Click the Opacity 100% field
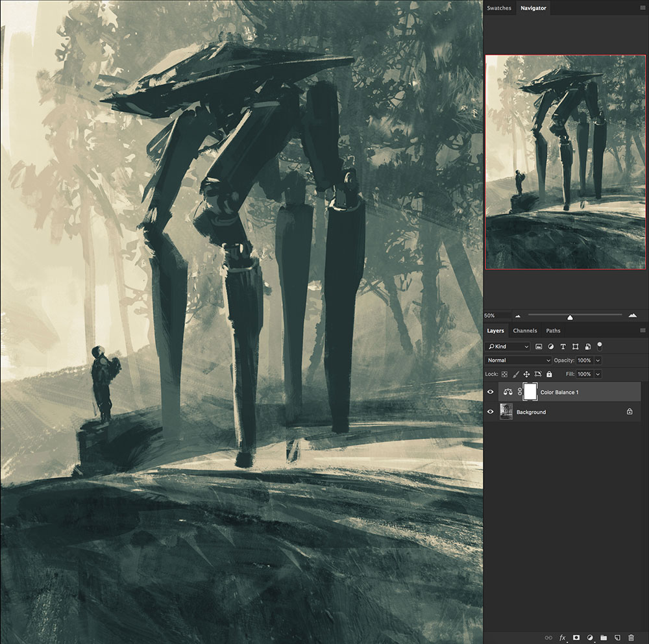 (x=585, y=360)
